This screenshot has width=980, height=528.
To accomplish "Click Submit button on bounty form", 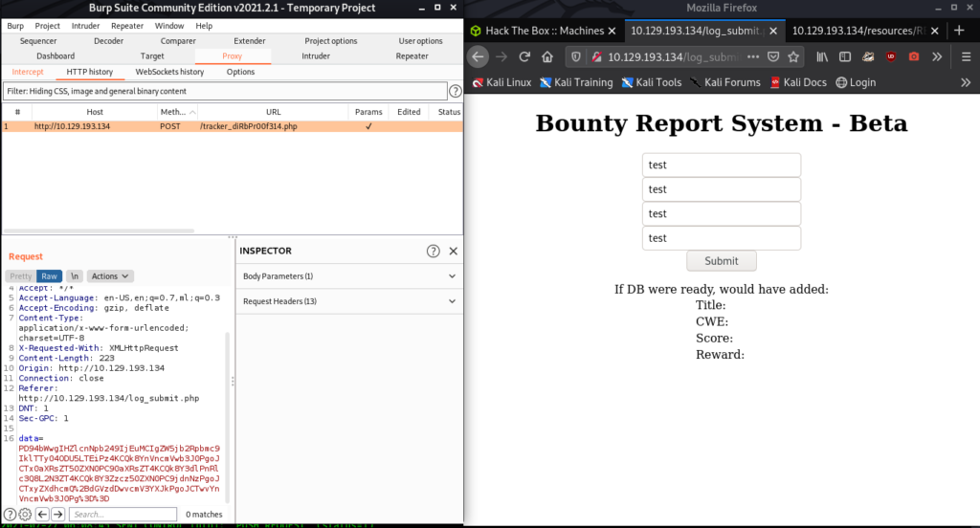I will point(722,261).
